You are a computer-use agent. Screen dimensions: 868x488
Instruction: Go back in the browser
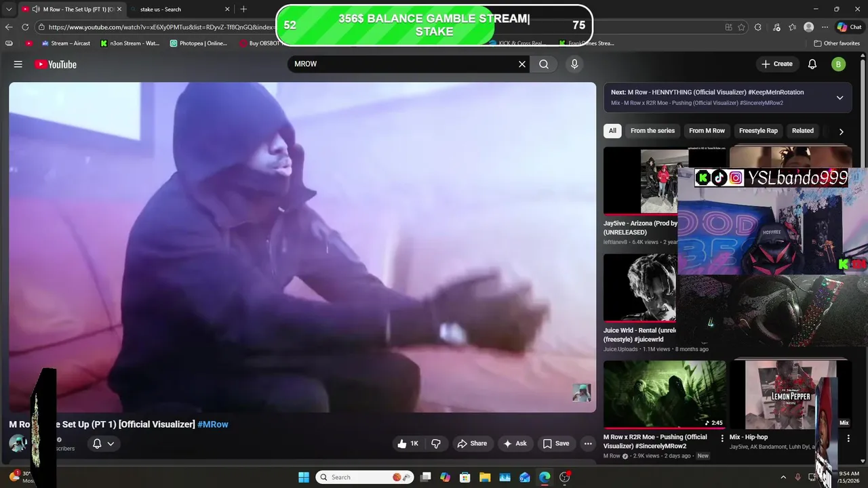(9, 27)
